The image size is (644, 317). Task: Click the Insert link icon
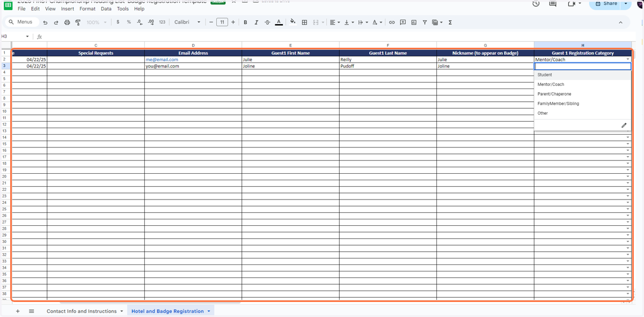pyautogui.click(x=392, y=23)
